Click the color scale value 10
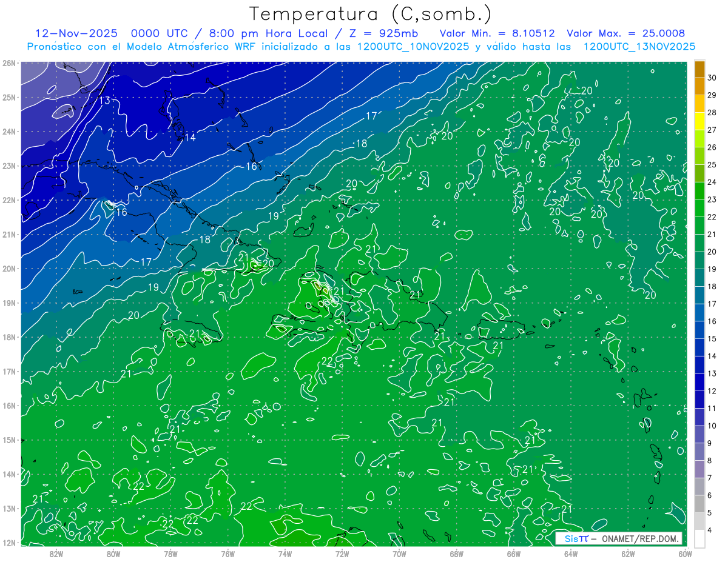 pos(712,426)
